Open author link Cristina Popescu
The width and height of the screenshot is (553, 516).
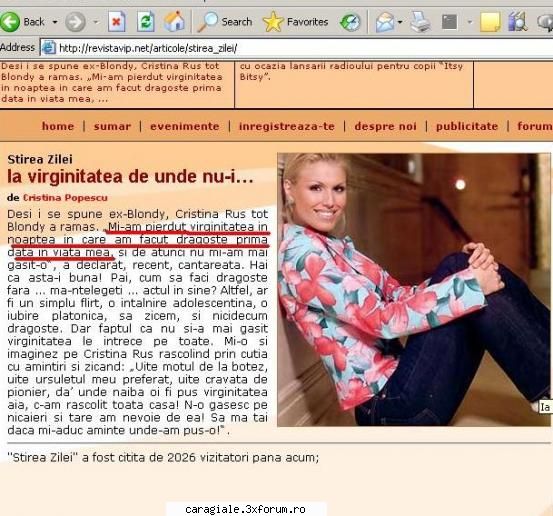click(x=65, y=198)
